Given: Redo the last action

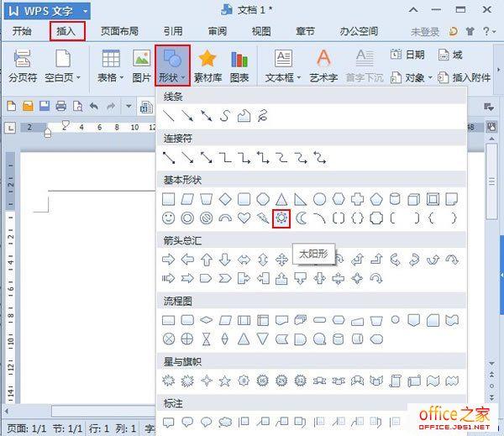Looking at the screenshot, I should [111, 106].
